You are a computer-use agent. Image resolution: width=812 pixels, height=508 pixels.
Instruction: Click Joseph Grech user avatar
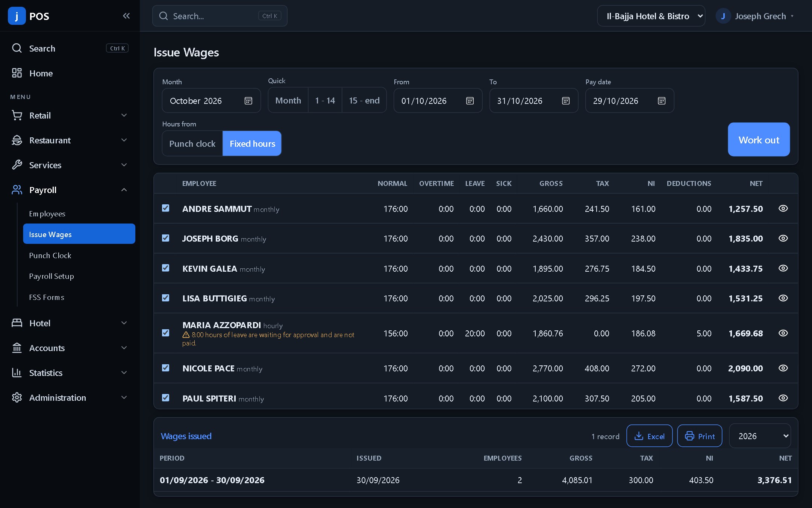(723, 16)
